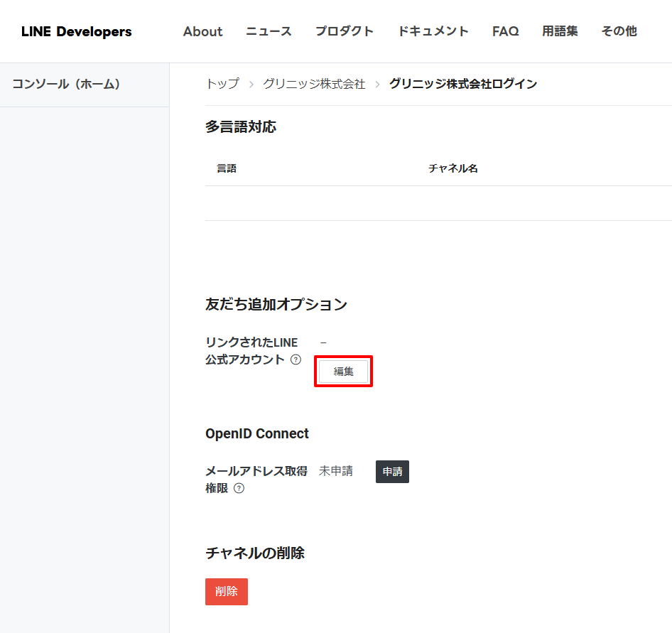Click the チャネル名 column header
Viewport: 672px width, 633px height.
coord(452,168)
